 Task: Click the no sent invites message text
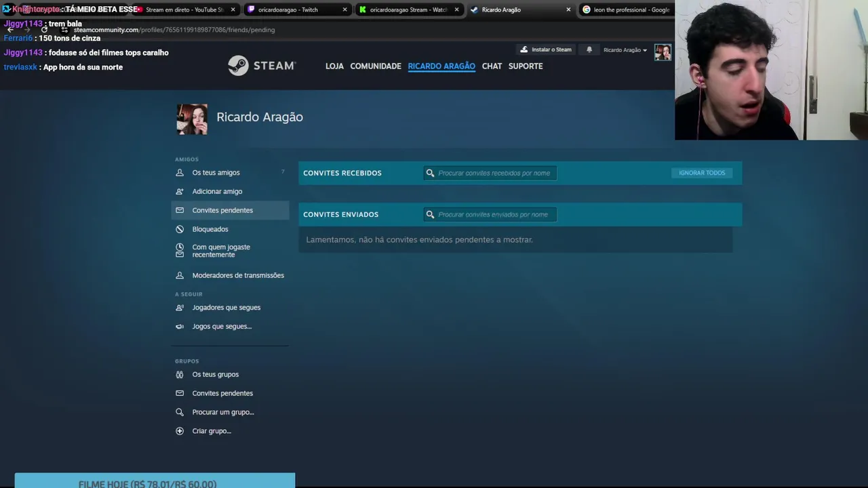(x=419, y=240)
